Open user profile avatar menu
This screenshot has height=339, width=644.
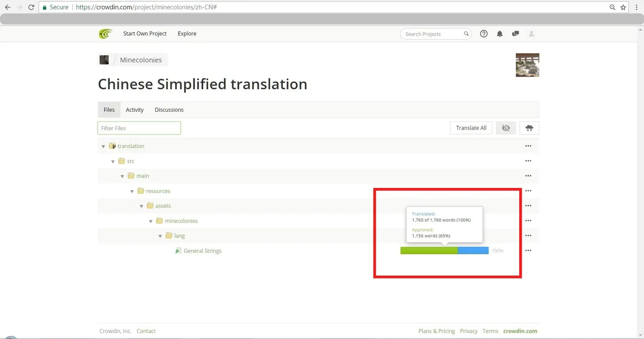point(531,34)
